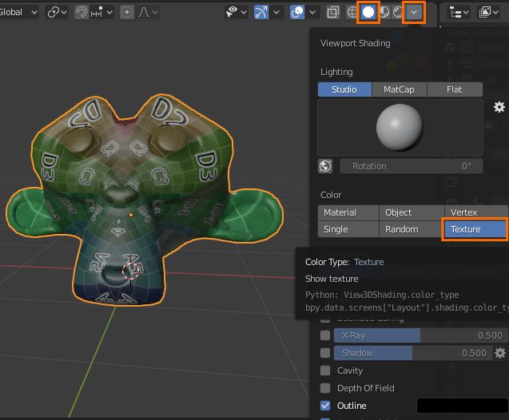509x420 pixels.
Task: Close the viewport shading popover arrow
Action: (x=414, y=12)
